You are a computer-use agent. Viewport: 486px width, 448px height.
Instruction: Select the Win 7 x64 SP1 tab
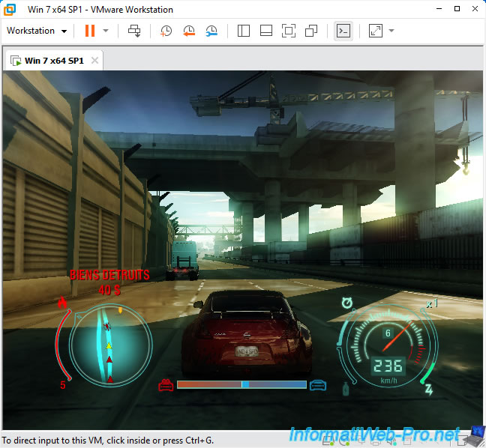click(x=54, y=61)
